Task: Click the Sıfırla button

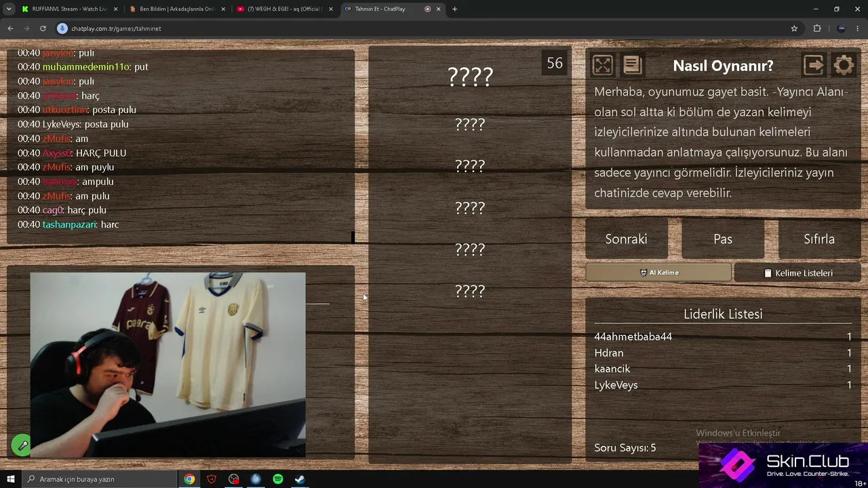Action: tap(819, 239)
